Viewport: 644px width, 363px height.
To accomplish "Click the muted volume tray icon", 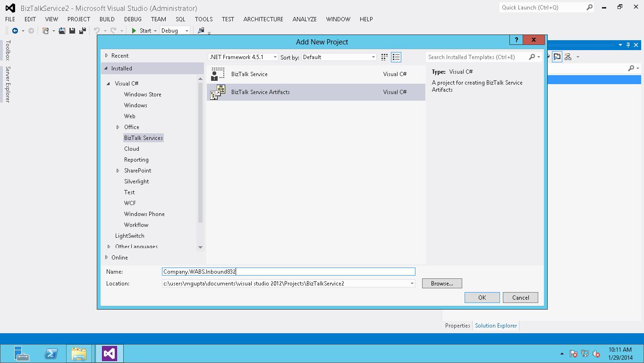I will point(596,354).
